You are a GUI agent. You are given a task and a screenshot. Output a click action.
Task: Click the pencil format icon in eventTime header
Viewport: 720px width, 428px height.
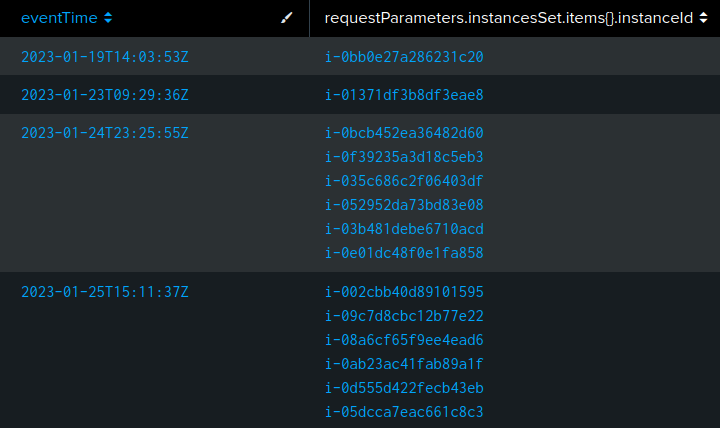[288, 18]
